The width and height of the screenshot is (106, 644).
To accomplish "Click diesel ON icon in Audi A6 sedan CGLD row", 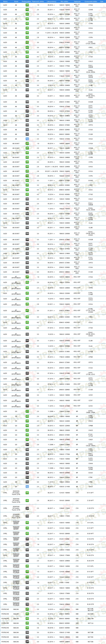I will tap(27, 61).
